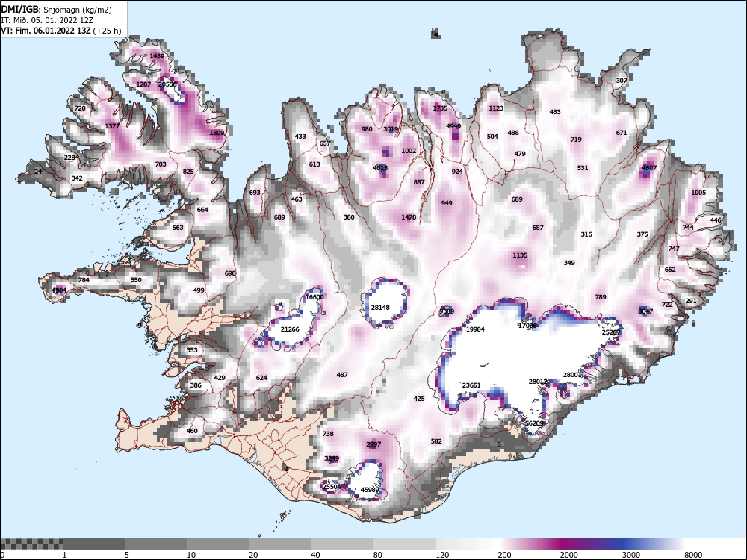Screen dimensions: 747x560
Task: Click the 'DMI/IGB: Snjómagn (kg/m2)' title text
Action: [x=57, y=10]
